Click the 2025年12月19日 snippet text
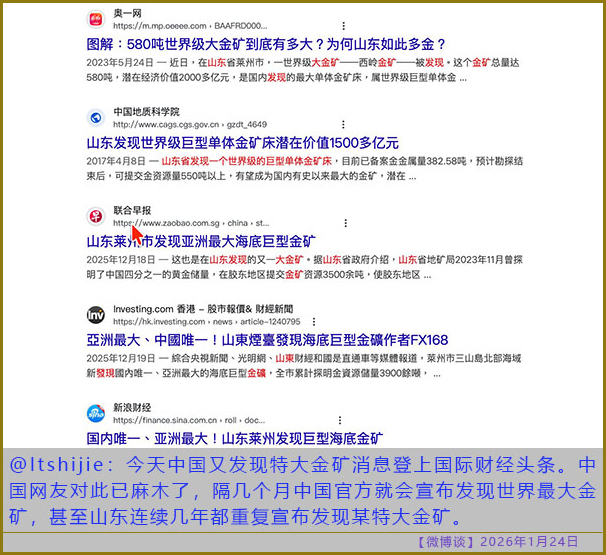606x555 pixels. click(304, 366)
